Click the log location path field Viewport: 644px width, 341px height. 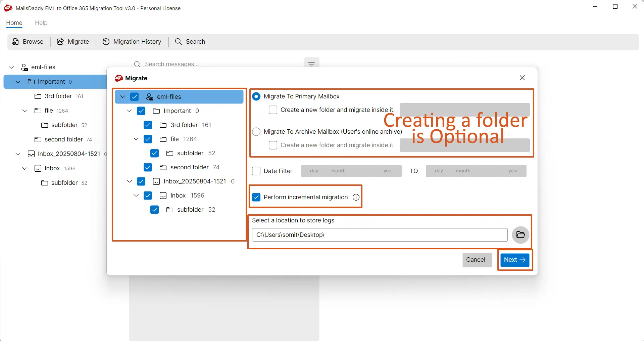coord(379,235)
